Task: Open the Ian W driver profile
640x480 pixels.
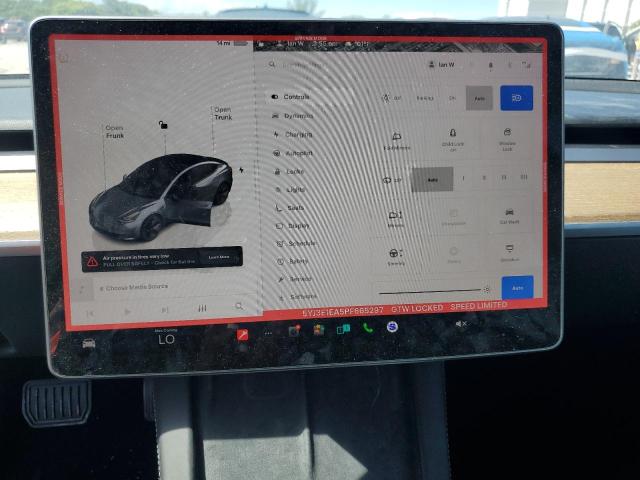Action: click(441, 64)
